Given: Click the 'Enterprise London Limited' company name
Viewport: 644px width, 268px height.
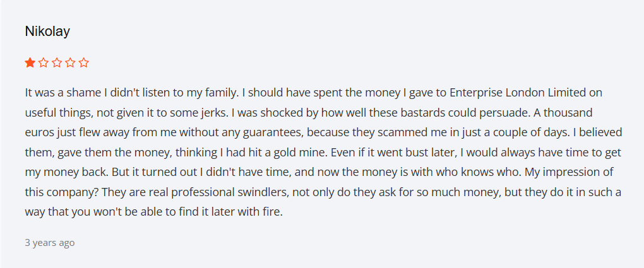Looking at the screenshot, I should click(519, 93).
